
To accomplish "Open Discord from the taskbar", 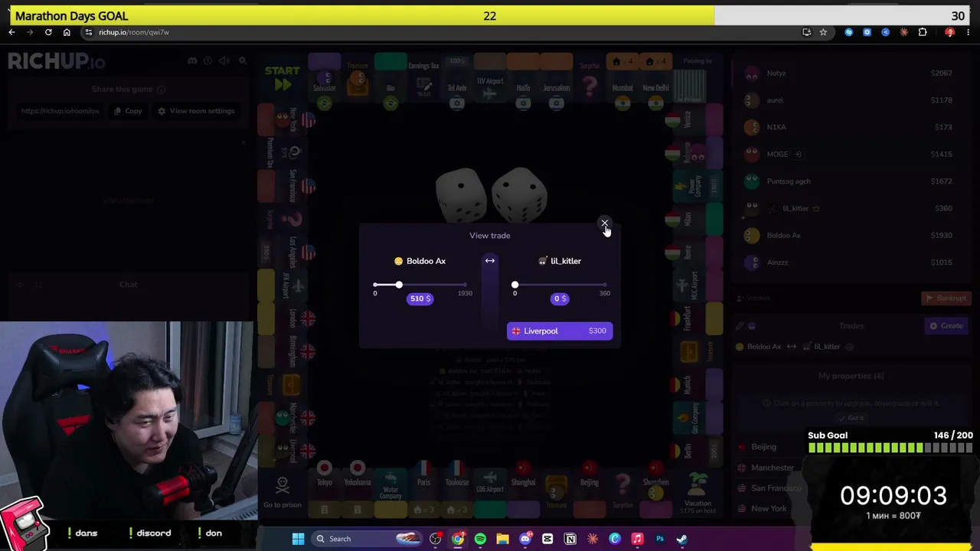I will pyautogui.click(x=525, y=539).
